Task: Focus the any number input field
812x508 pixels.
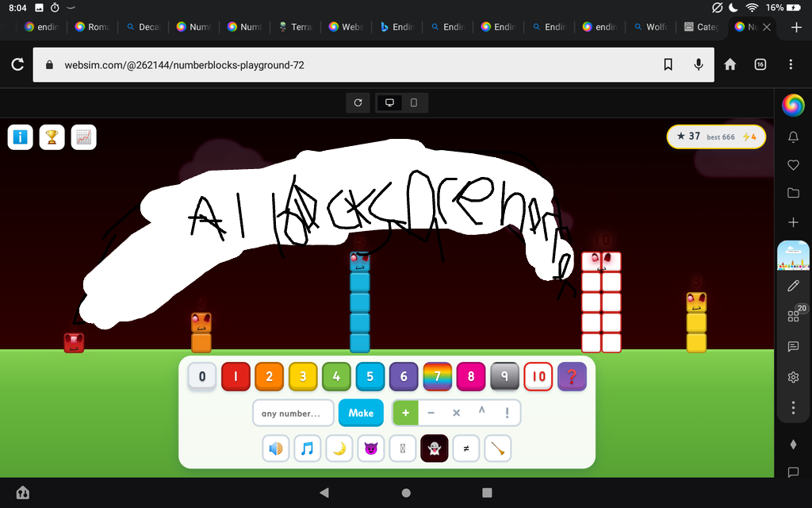Action: tap(293, 413)
